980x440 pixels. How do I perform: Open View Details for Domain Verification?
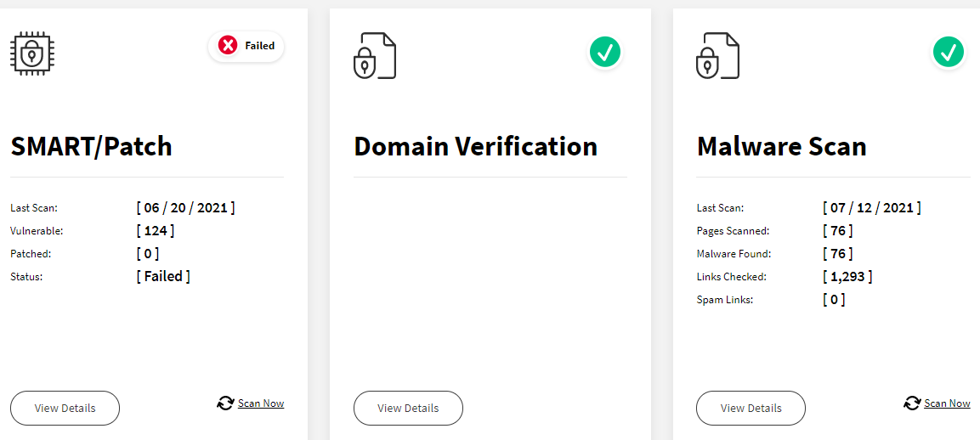408,408
